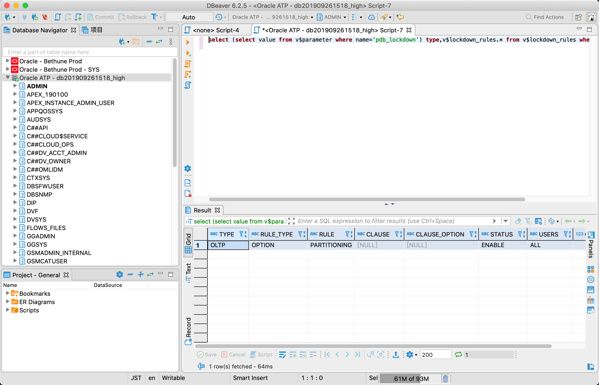
Task: Click the Link with editor navigator icon
Action: [x=159, y=42]
